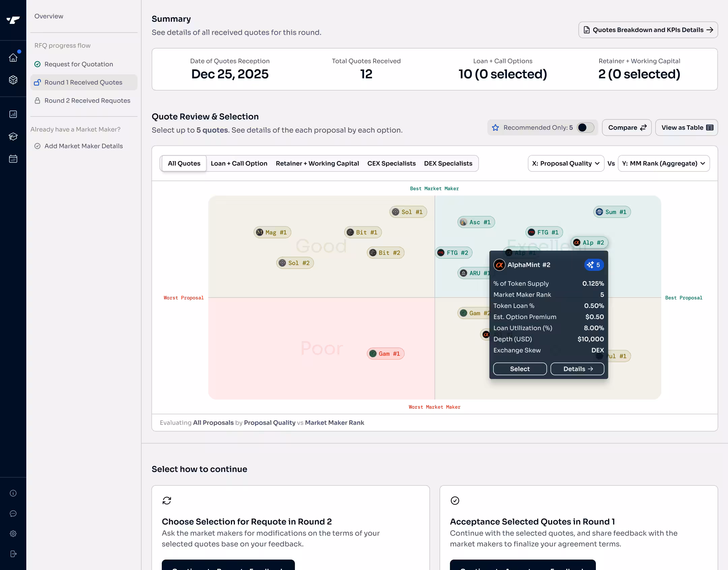Click the graduation cap sidebar icon
The image size is (728, 570).
click(13, 136)
